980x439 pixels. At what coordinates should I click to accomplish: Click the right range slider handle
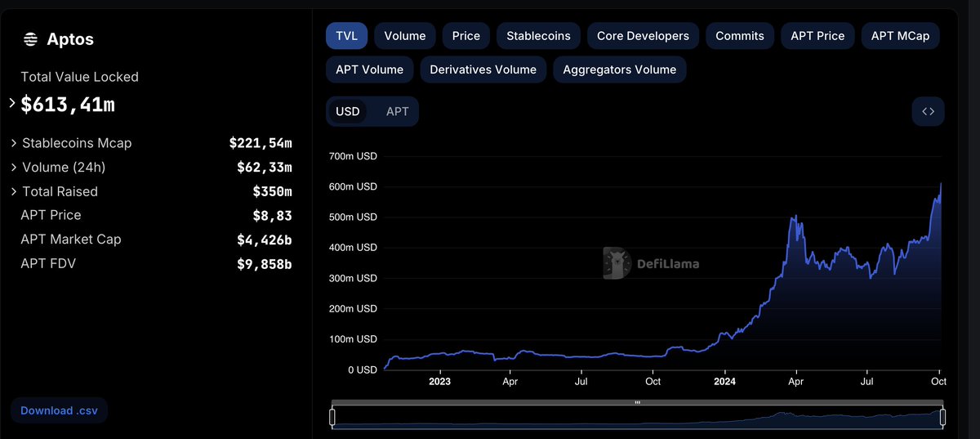(942, 417)
